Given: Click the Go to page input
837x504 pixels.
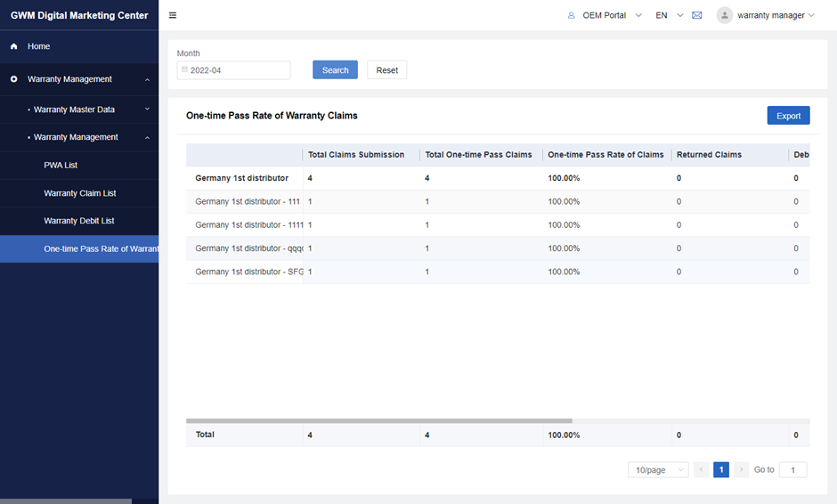Looking at the screenshot, I should [x=792, y=470].
